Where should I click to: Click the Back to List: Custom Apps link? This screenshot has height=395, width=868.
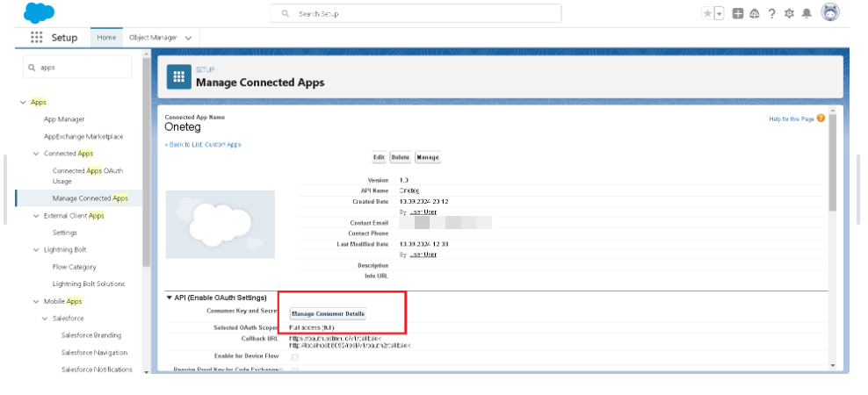(x=203, y=144)
